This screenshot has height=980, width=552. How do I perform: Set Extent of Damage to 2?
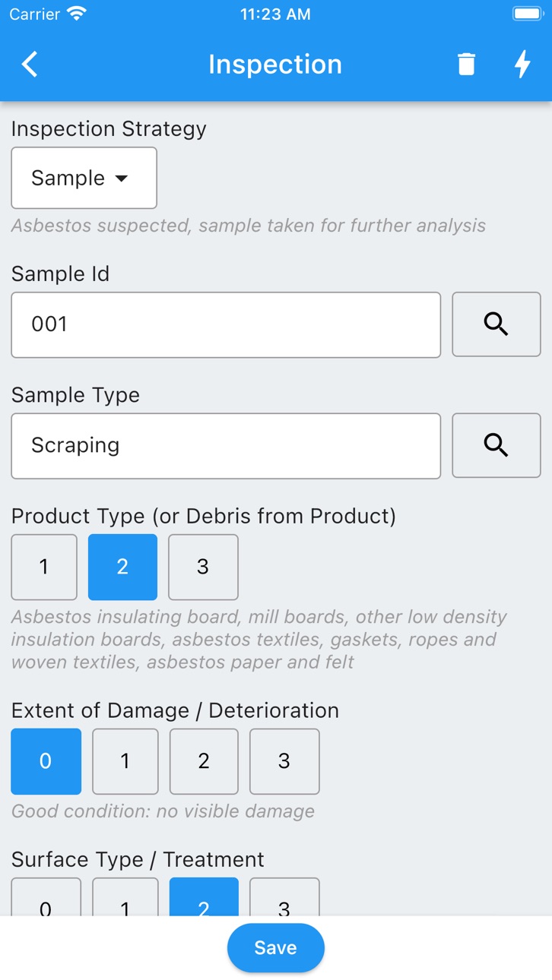204,761
